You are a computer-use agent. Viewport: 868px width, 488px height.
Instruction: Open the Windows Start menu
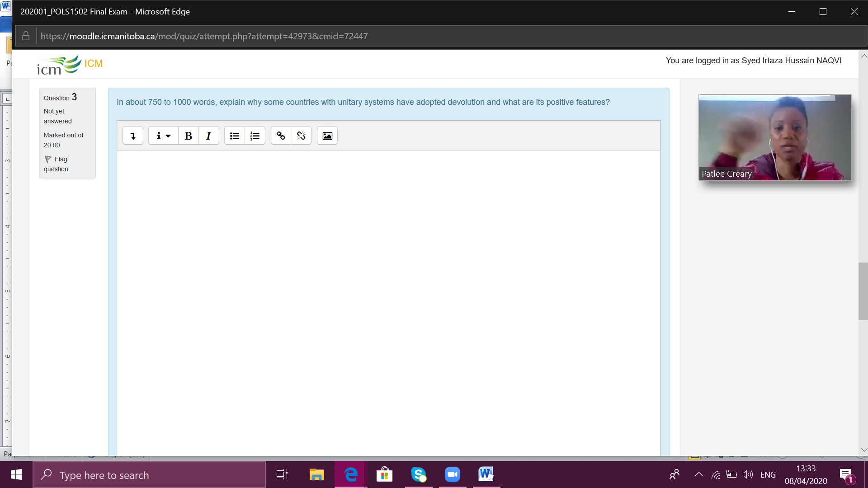16,474
